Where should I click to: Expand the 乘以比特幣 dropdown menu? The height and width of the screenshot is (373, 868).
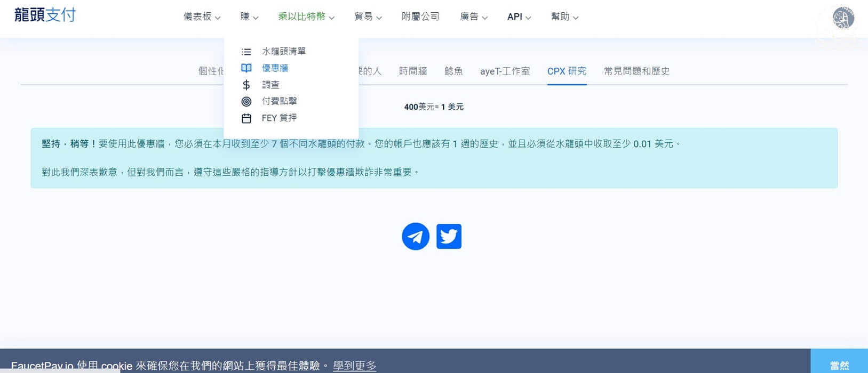click(306, 17)
